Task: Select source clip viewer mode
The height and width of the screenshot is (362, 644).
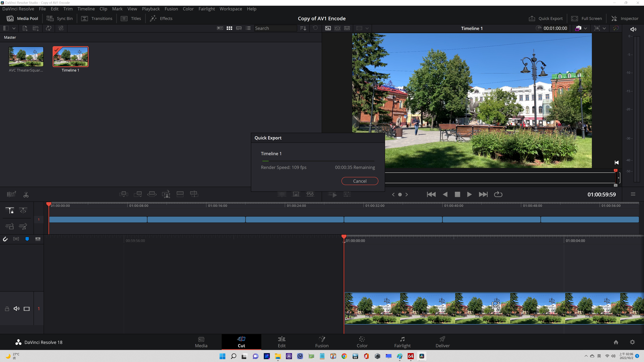Action: pyautogui.click(x=328, y=28)
